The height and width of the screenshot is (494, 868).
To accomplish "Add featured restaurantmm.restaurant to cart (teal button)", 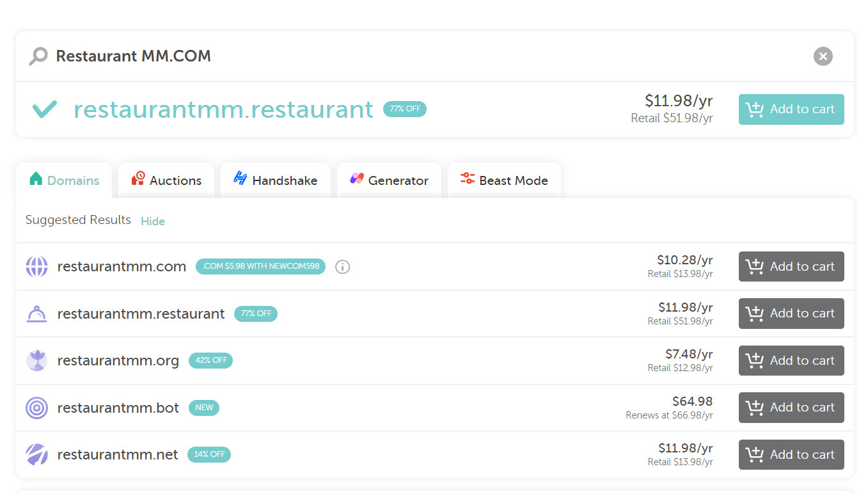I will click(x=791, y=109).
